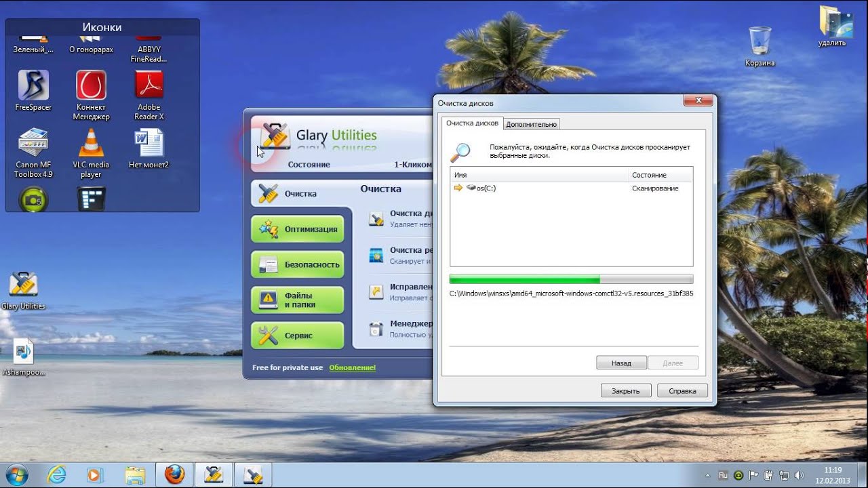Click the dark grid icon in Иконки
Image resolution: width=868 pixels, height=488 pixels.
point(91,199)
